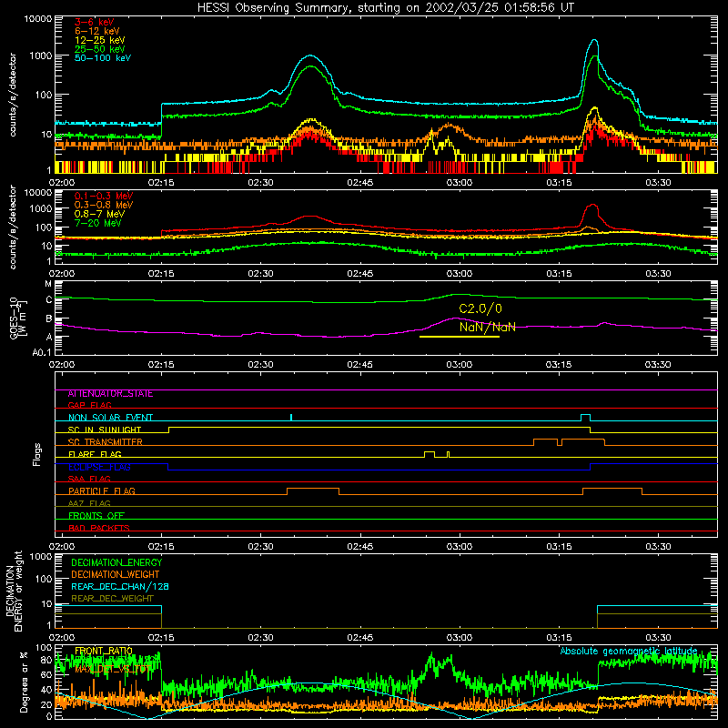Click the ATTENUATOR_STATE flag label

click(x=110, y=394)
